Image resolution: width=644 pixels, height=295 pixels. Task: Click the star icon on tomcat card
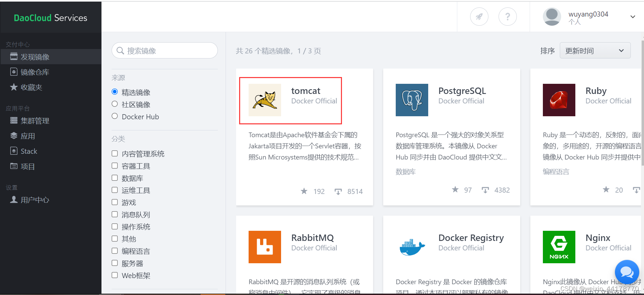(304, 191)
